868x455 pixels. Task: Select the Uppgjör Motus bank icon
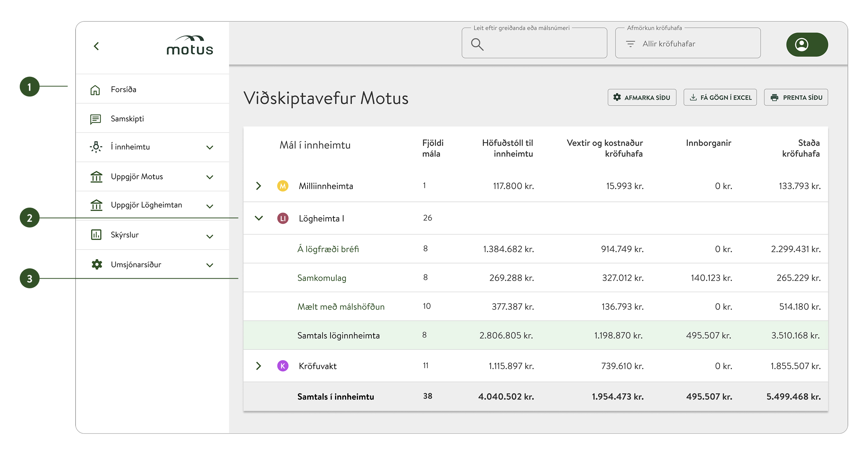pos(96,176)
